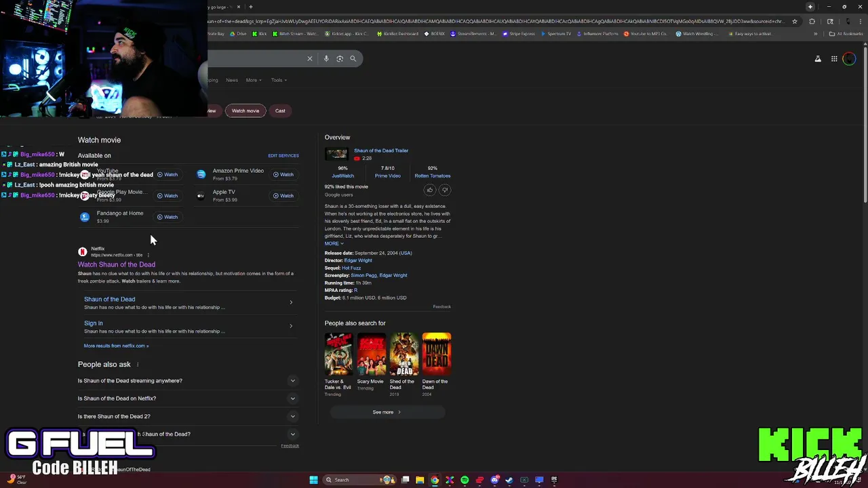
Task: Select the Cast chip
Action: 280,110
